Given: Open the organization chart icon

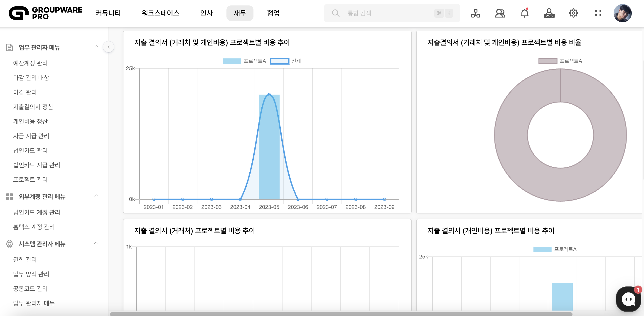Looking at the screenshot, I should [x=475, y=13].
